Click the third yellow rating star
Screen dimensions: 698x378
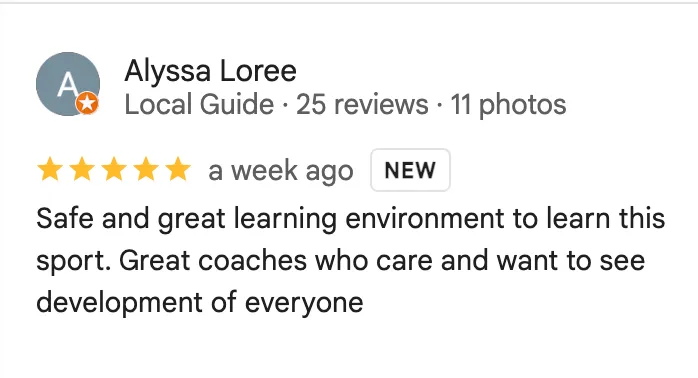[114, 169]
